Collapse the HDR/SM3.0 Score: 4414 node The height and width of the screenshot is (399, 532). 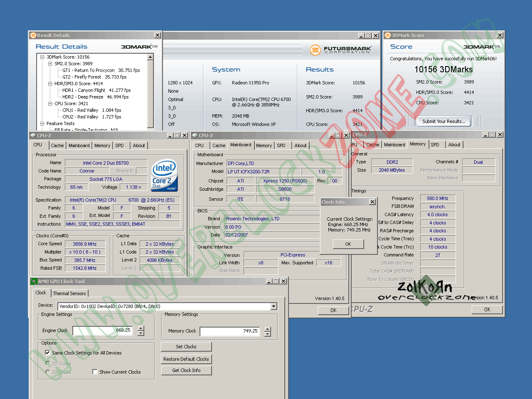pyautogui.click(x=50, y=84)
